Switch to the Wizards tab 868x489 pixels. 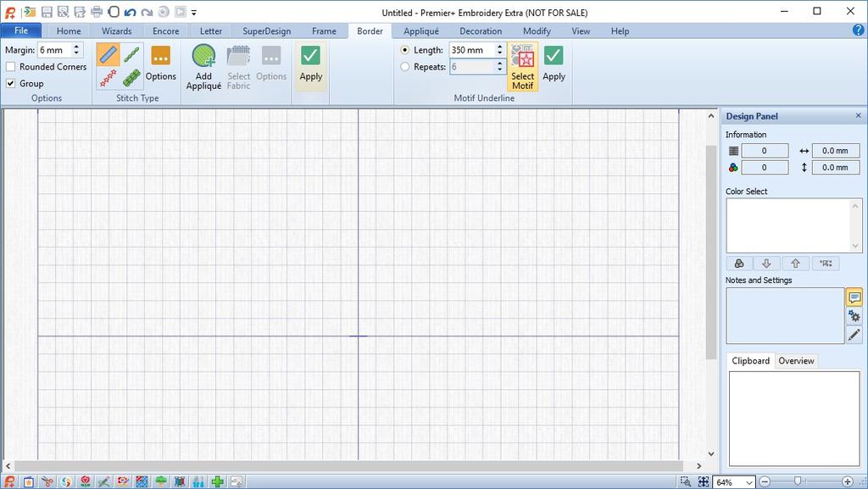coord(117,31)
